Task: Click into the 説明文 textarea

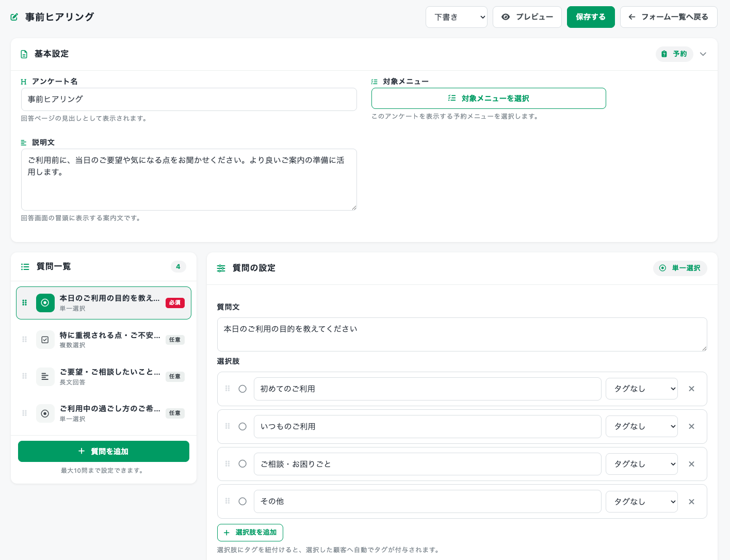Action: pyautogui.click(x=189, y=180)
